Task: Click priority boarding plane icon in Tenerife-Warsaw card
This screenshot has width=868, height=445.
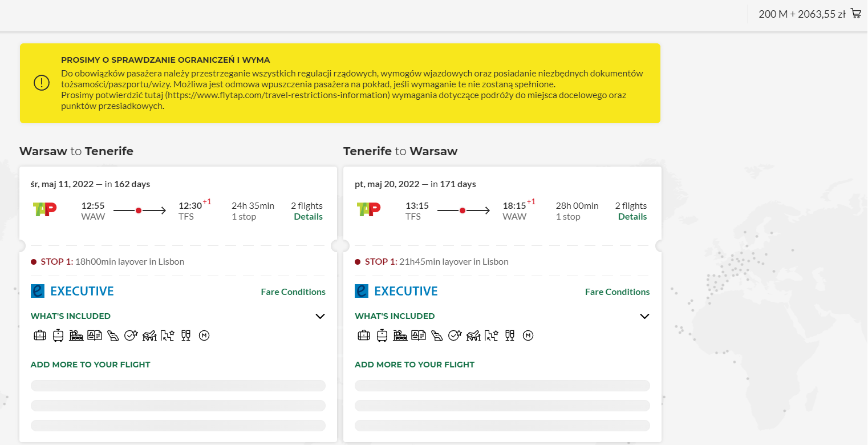Action: pyautogui.click(x=473, y=335)
